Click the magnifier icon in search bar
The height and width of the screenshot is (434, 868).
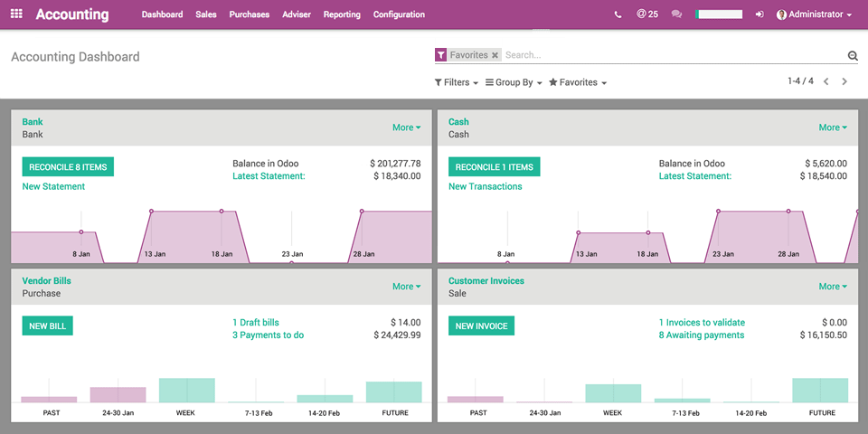[x=852, y=56]
